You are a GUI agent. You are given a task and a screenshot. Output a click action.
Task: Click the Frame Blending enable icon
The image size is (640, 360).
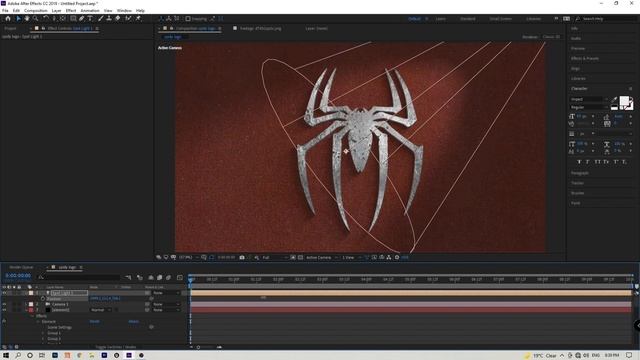pos(160,278)
